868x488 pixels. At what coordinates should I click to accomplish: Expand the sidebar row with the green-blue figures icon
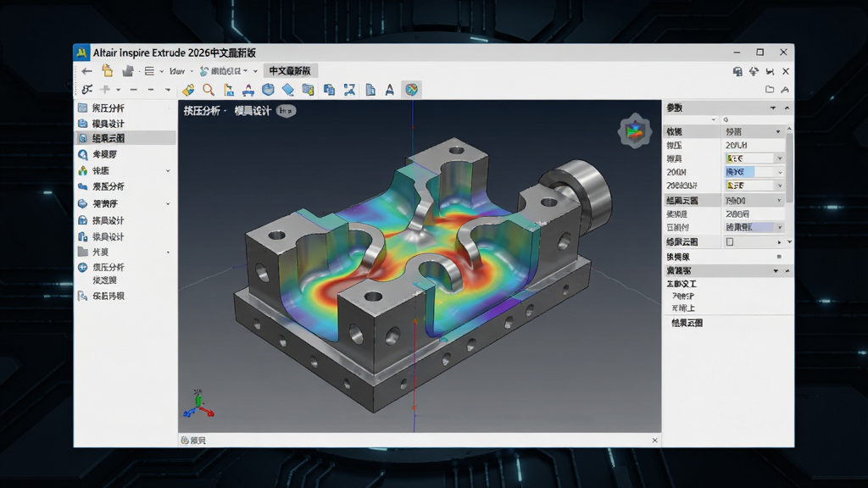[x=168, y=171]
